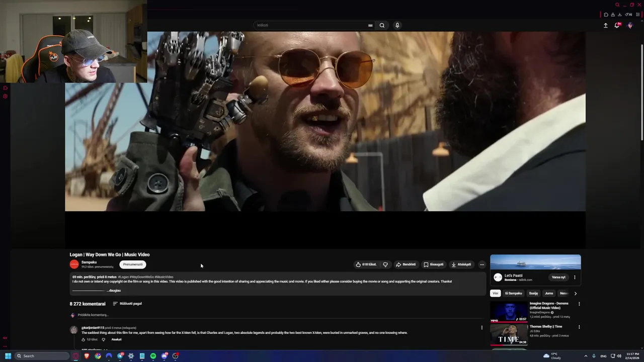Screen dimensions: 644x362
Task: Open options menu for Let's Paatti ad
Action: tap(575, 277)
